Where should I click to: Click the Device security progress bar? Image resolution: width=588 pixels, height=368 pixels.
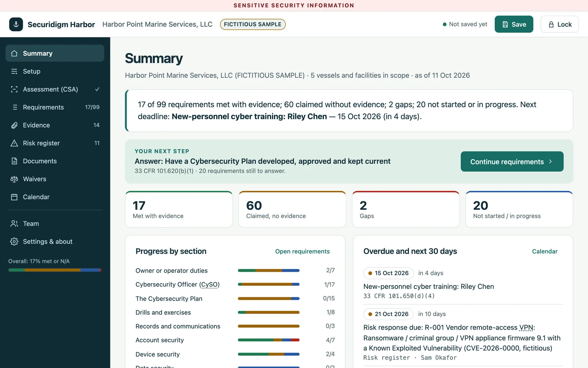click(269, 354)
